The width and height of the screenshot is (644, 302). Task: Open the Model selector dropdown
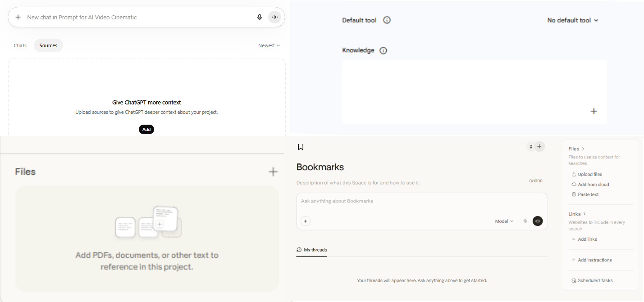point(504,221)
